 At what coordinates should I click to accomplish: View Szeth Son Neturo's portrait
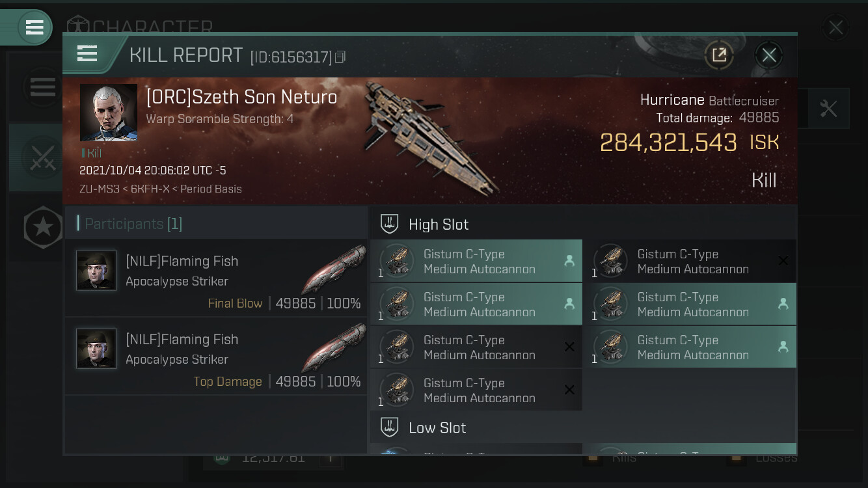109,112
